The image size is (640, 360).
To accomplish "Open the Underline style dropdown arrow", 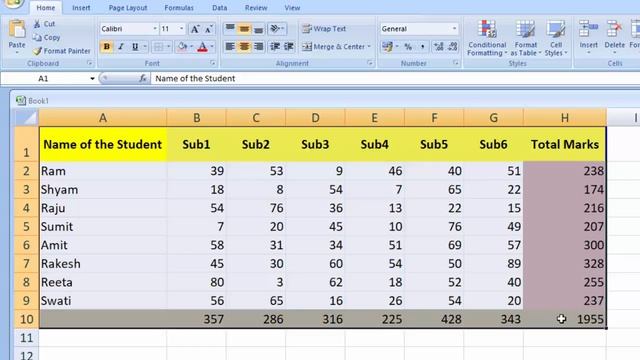I will [144, 47].
